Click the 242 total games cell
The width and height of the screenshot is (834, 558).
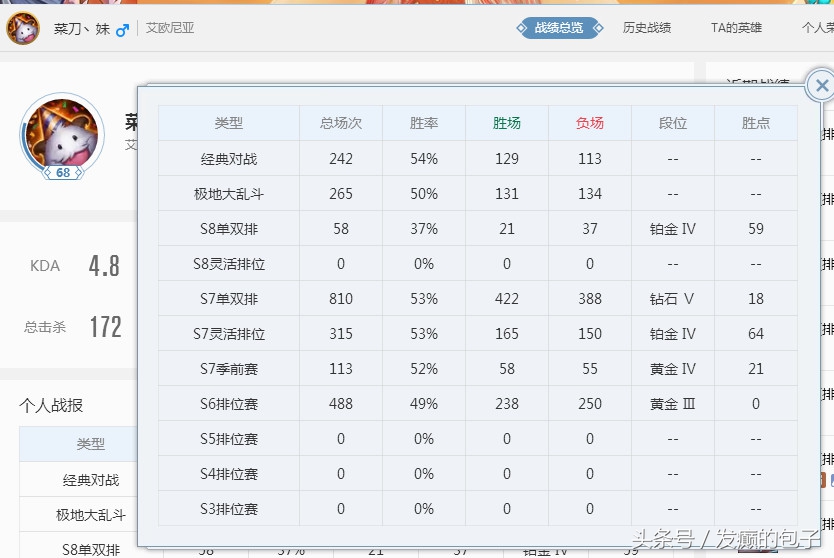pyautogui.click(x=341, y=159)
